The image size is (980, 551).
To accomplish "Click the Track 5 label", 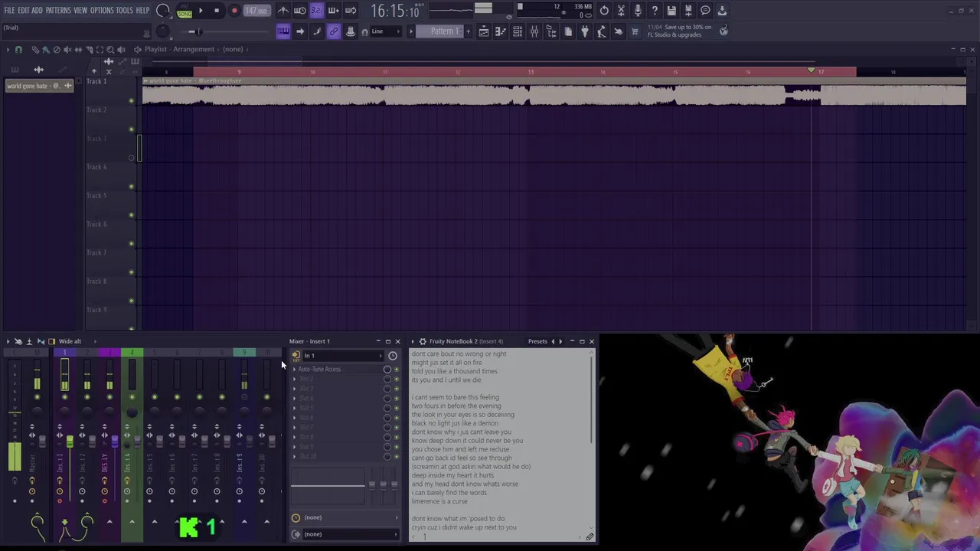I will (x=96, y=195).
